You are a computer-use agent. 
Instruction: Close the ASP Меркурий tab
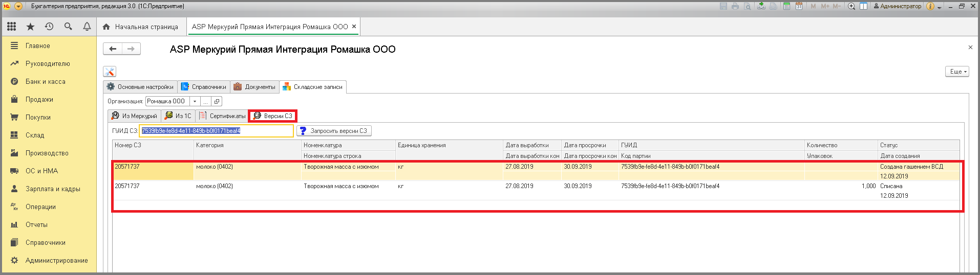point(354,27)
